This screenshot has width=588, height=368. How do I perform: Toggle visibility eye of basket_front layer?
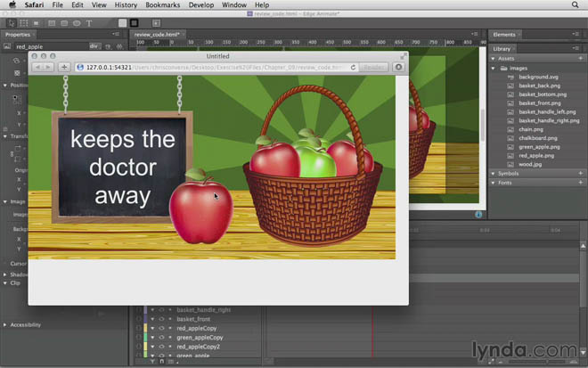[161, 319]
